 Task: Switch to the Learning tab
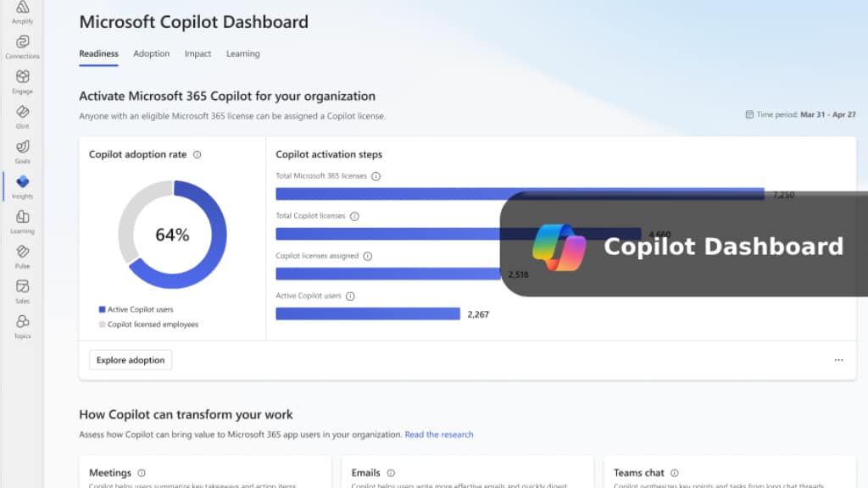(x=242, y=53)
